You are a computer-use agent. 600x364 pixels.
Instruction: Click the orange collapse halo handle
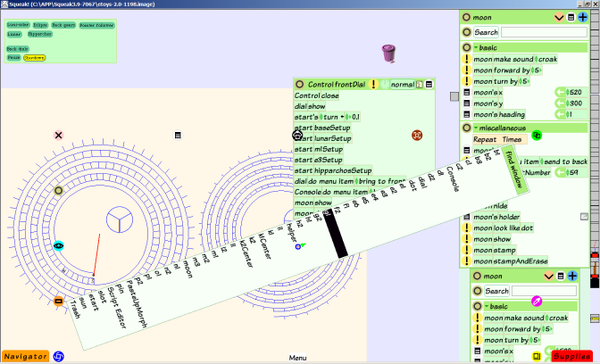(x=58, y=301)
